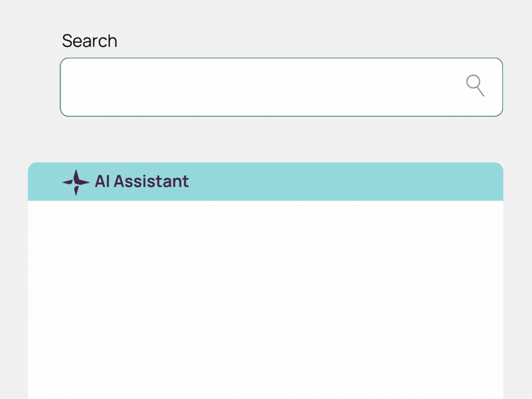Viewport: 532px width, 399px height.
Task: Tap the dark purple sparkle beside AI Assistant
Action: pos(76,182)
